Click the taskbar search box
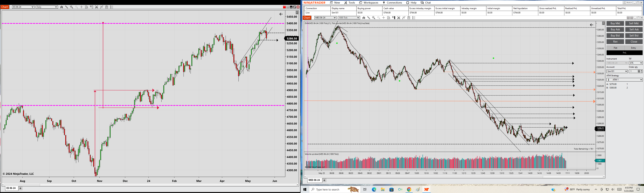 point(335,189)
